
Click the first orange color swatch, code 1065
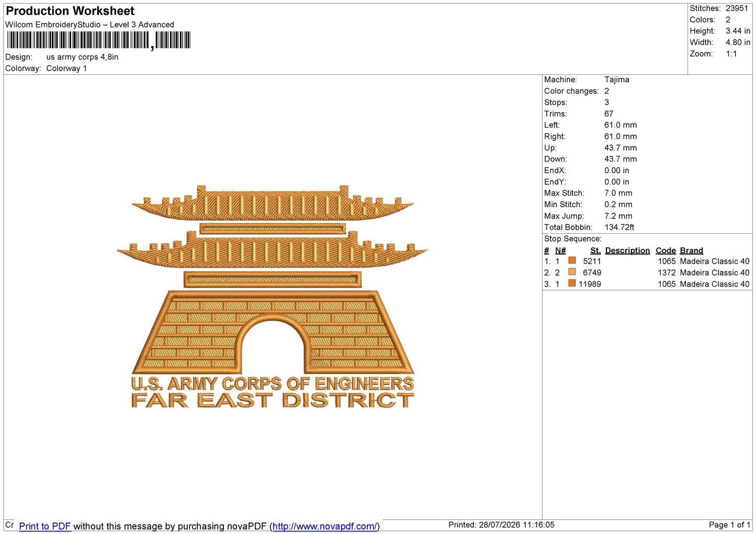[x=572, y=260]
